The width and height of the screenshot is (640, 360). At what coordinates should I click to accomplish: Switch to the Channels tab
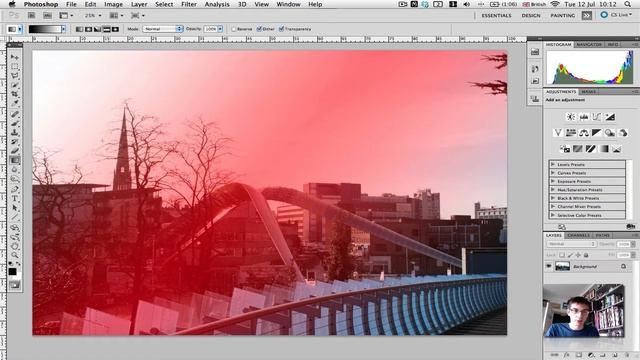[x=578, y=235]
